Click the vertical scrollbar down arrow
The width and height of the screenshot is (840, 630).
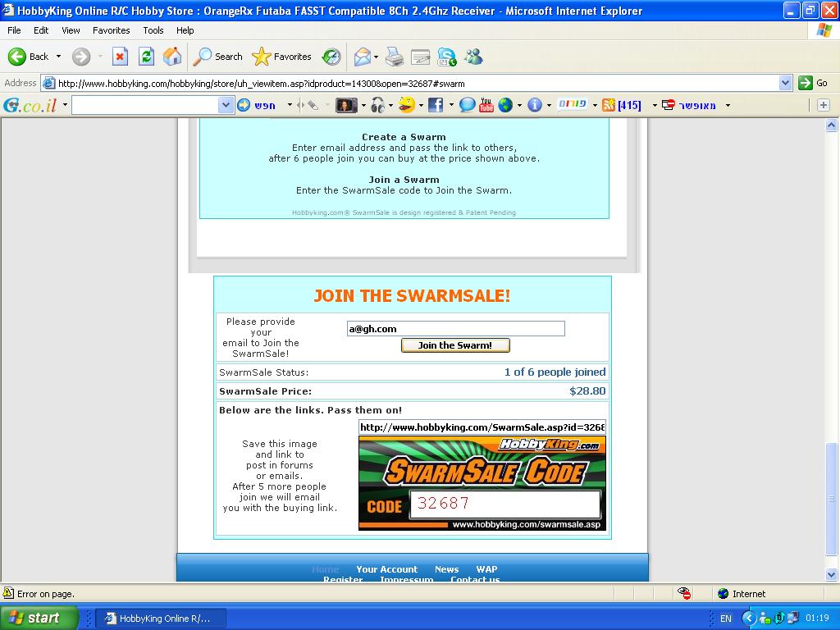click(x=832, y=575)
